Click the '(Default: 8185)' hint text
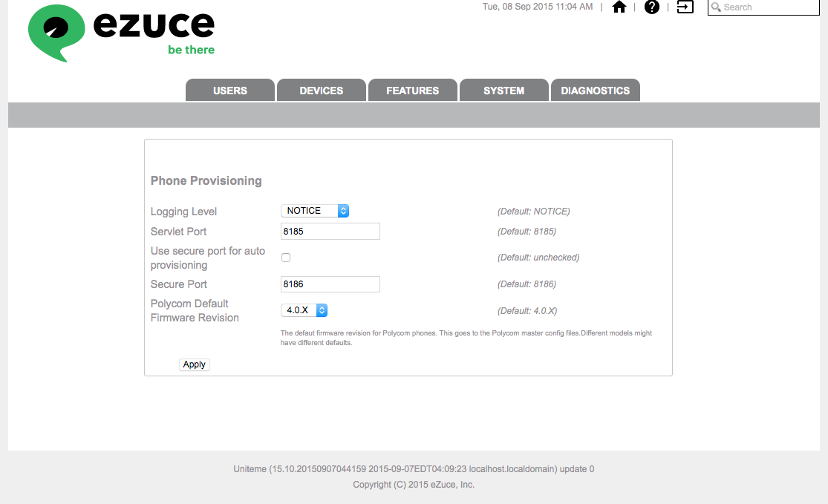828x504 pixels. [x=527, y=231]
